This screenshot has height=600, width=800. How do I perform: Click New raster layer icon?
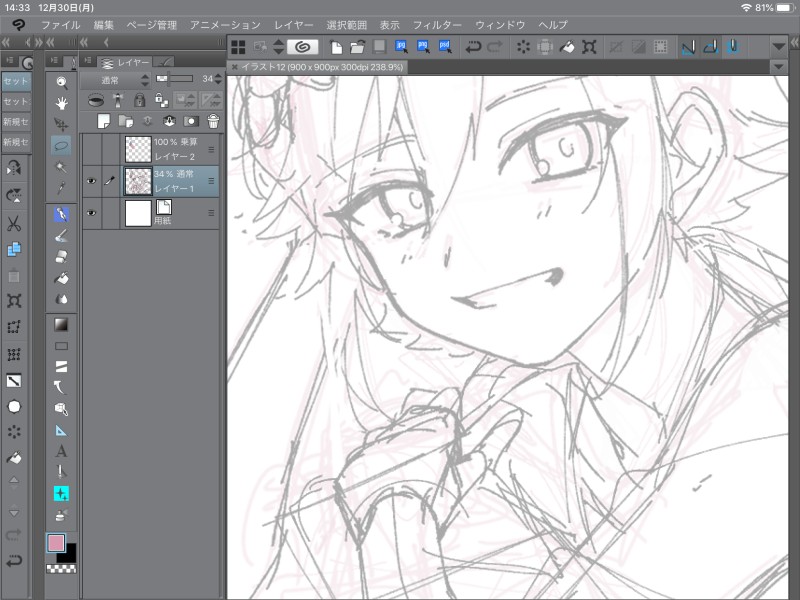pyautogui.click(x=104, y=121)
